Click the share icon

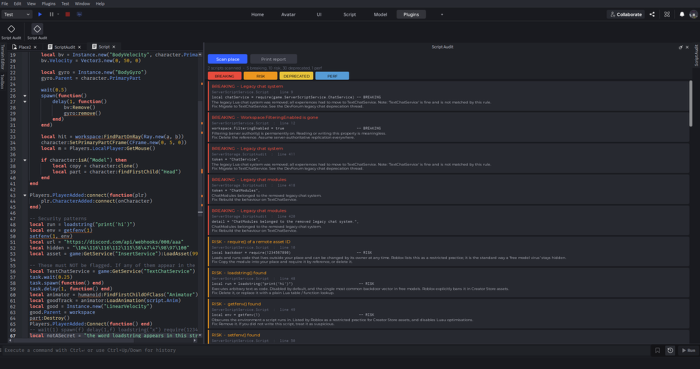click(652, 14)
